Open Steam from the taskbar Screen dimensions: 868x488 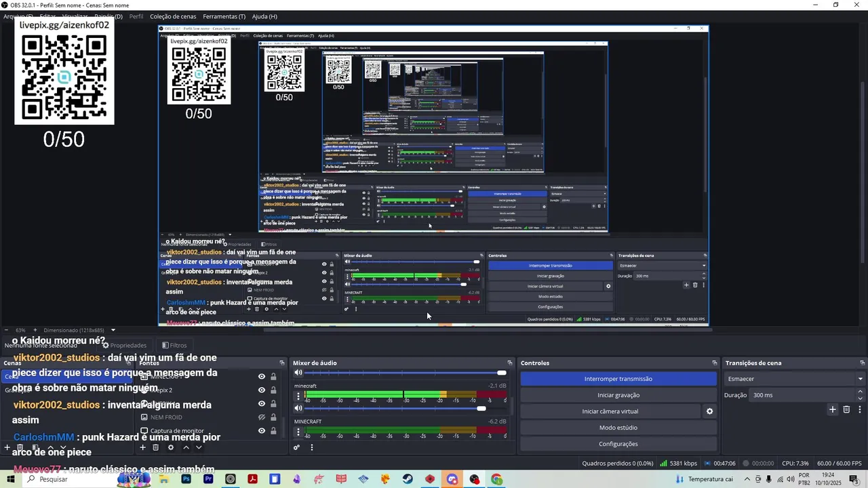click(408, 479)
